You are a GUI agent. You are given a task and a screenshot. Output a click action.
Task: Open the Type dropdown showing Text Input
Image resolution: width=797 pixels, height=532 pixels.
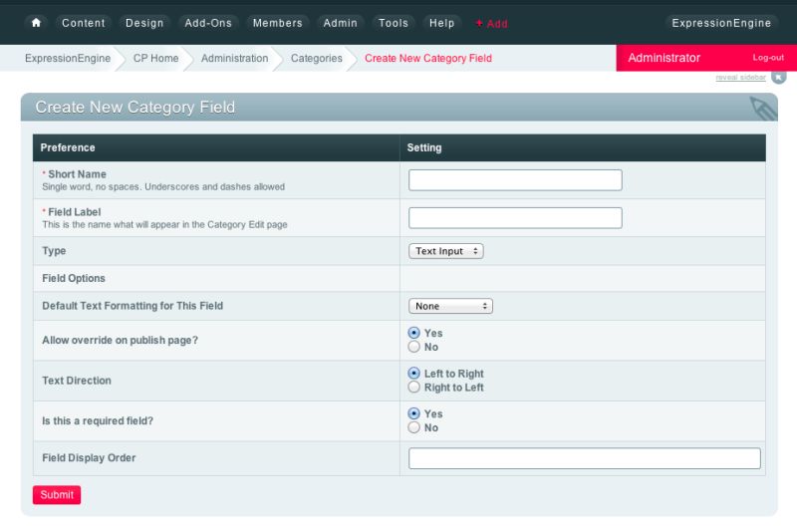pyautogui.click(x=445, y=251)
